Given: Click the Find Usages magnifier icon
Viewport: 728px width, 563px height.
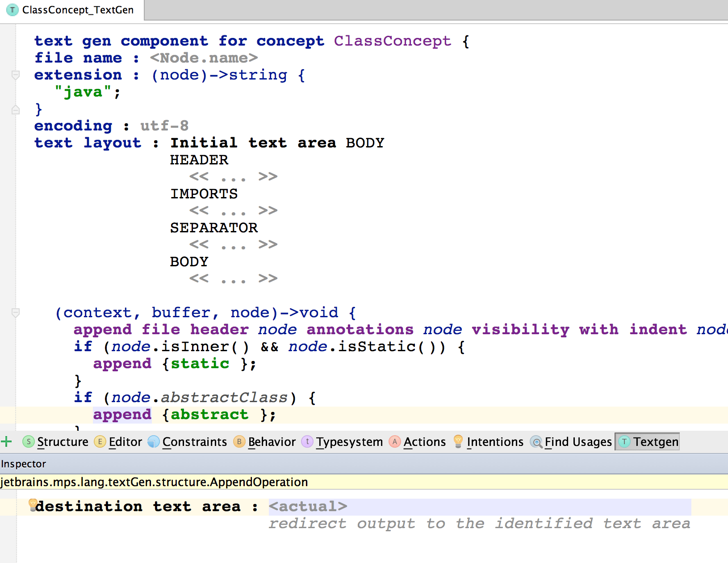Looking at the screenshot, I should click(x=536, y=442).
